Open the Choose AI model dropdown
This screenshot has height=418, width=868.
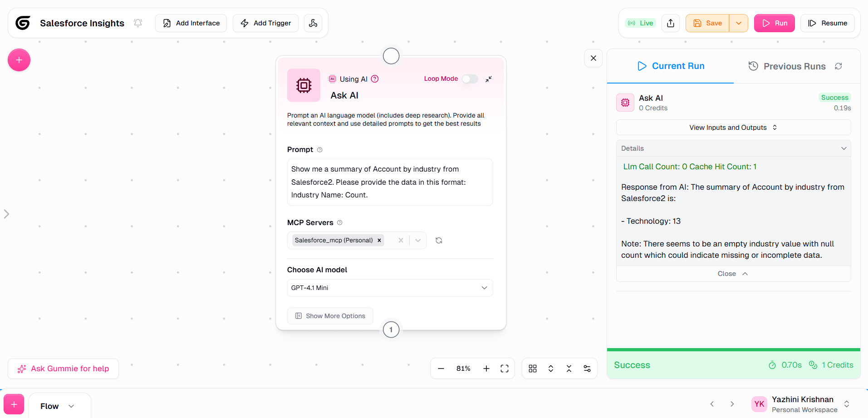[390, 288]
